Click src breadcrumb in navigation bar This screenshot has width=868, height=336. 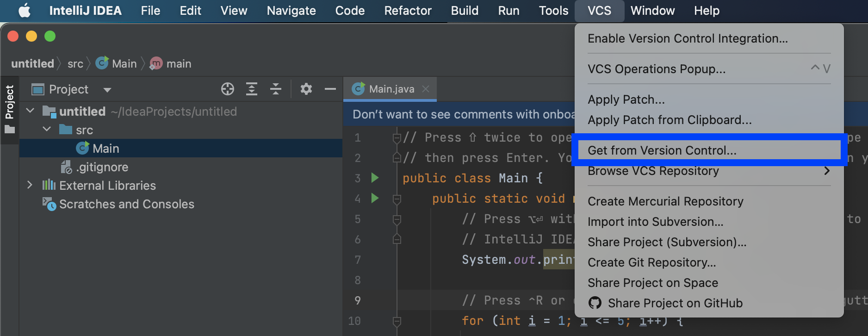click(x=75, y=63)
